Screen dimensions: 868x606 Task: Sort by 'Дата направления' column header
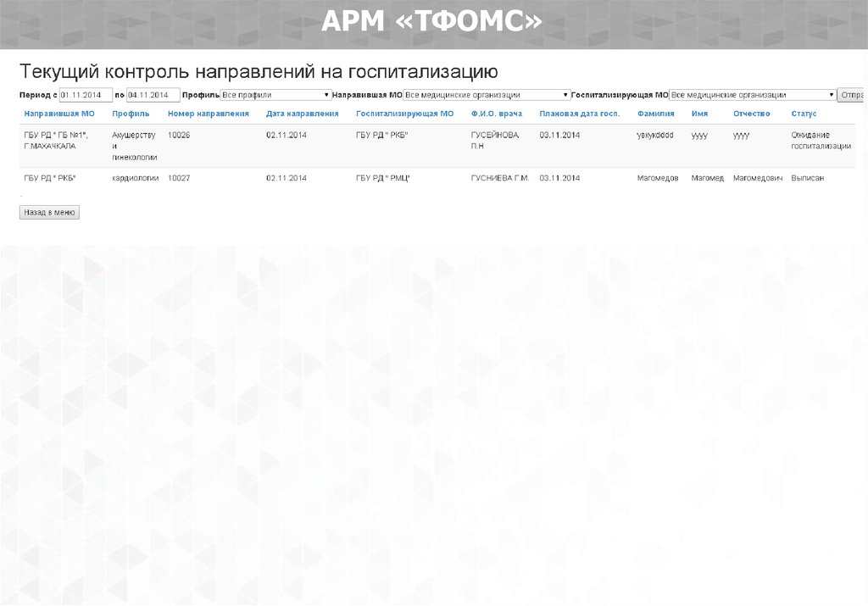pos(303,114)
